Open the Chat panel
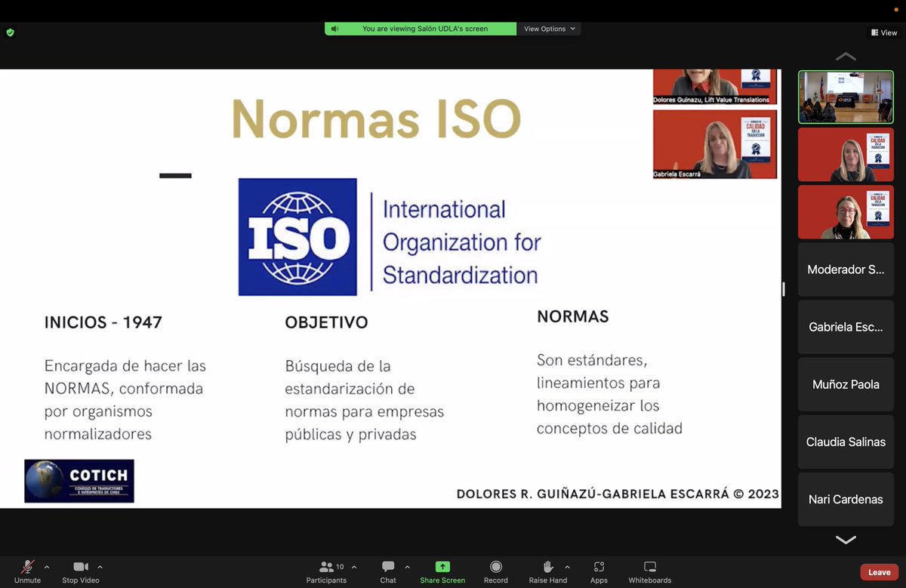906x588 pixels. 388,571
